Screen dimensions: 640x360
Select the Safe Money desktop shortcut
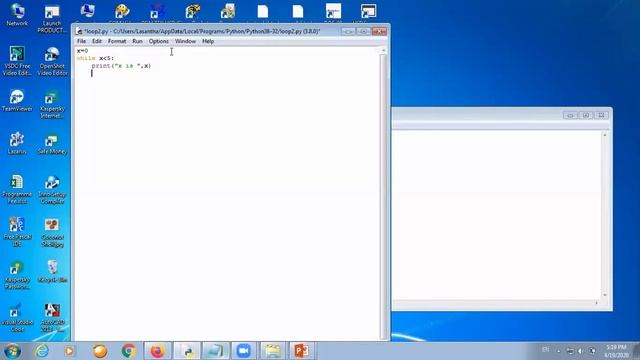[52, 143]
